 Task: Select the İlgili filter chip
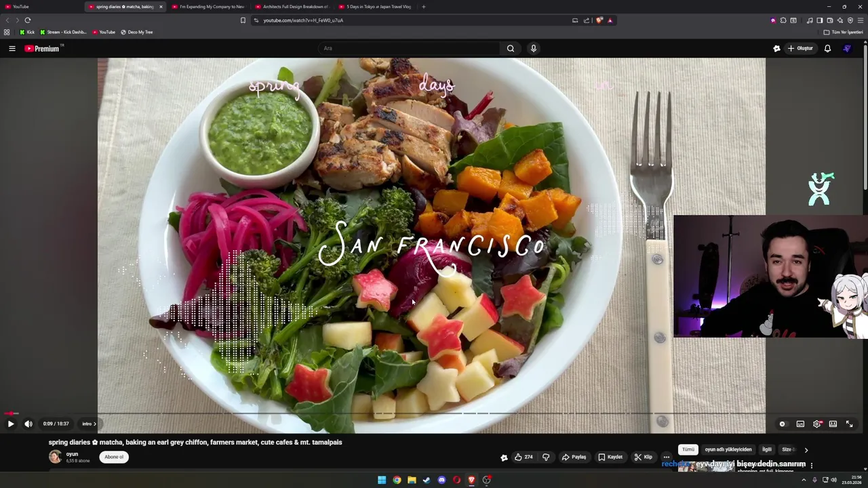(x=767, y=449)
